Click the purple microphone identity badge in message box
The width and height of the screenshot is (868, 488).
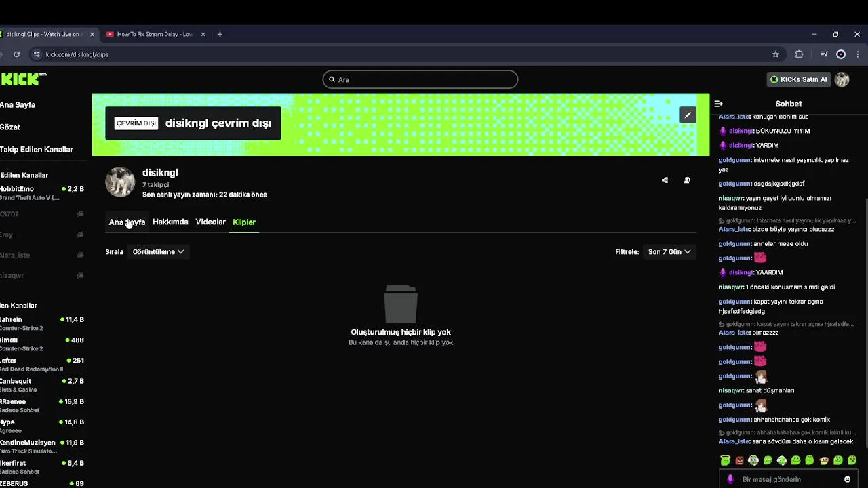tap(730, 479)
